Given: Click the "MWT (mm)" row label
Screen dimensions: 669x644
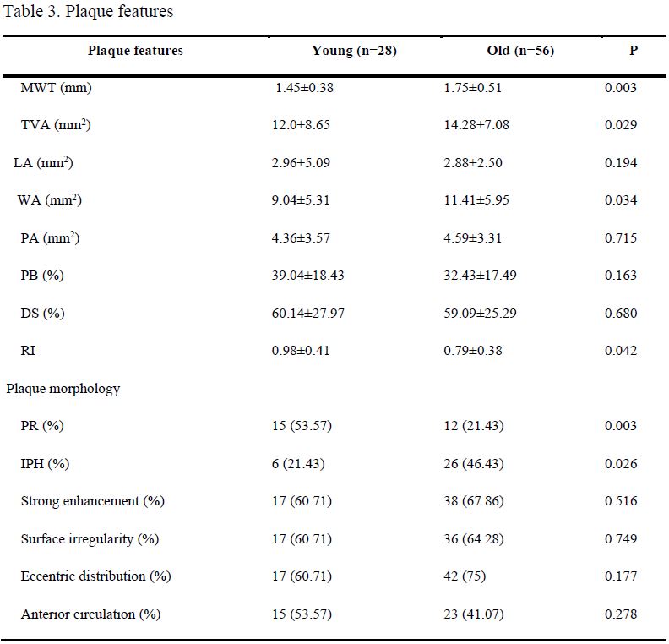Looking at the screenshot, I should tap(55, 88).
